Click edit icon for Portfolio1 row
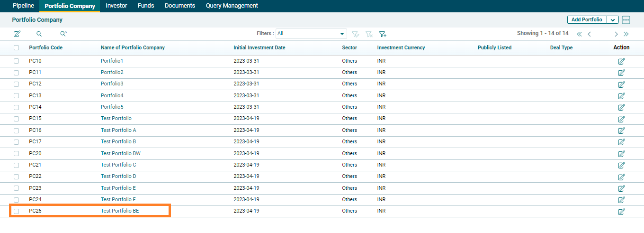Screen dimensions: 644x233 pyautogui.click(x=621, y=61)
